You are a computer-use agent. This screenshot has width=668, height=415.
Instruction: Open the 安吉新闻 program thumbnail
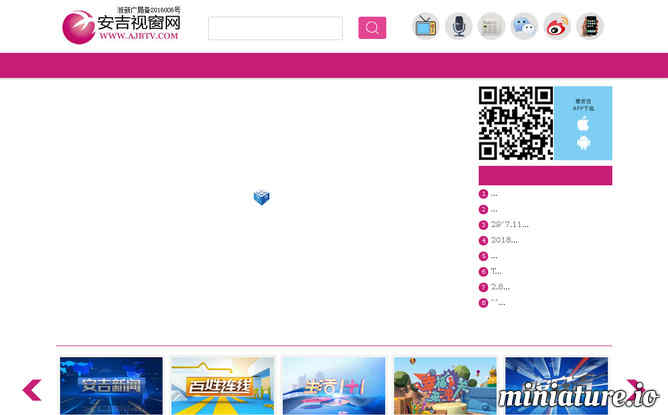coord(111,386)
